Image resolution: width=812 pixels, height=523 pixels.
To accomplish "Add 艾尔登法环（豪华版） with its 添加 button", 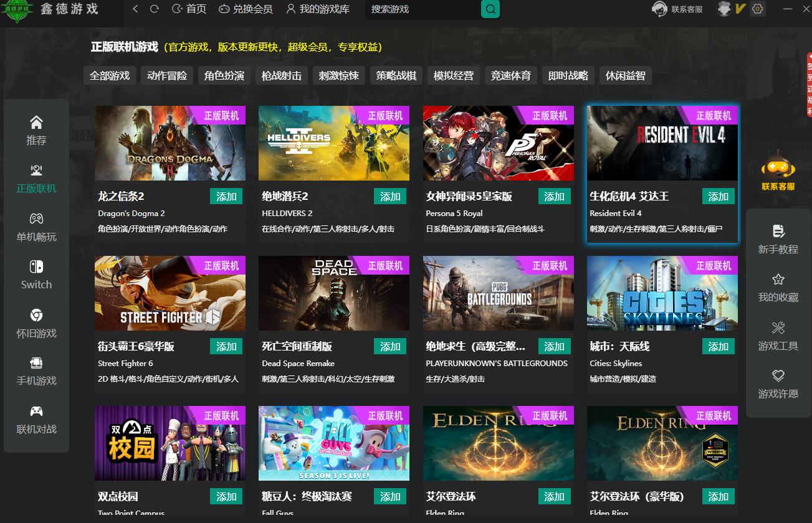I will 718,496.
